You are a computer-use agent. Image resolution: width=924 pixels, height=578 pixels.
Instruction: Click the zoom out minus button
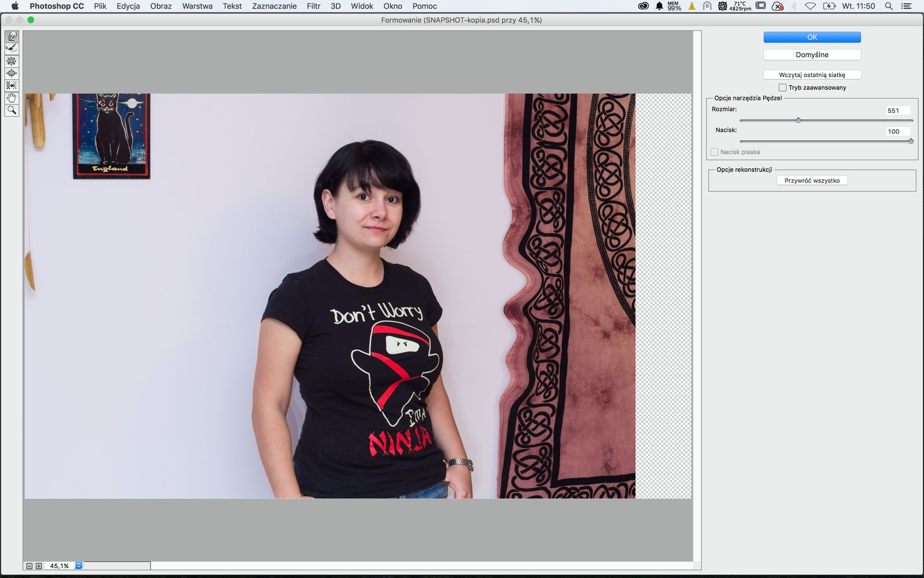pos(30,566)
